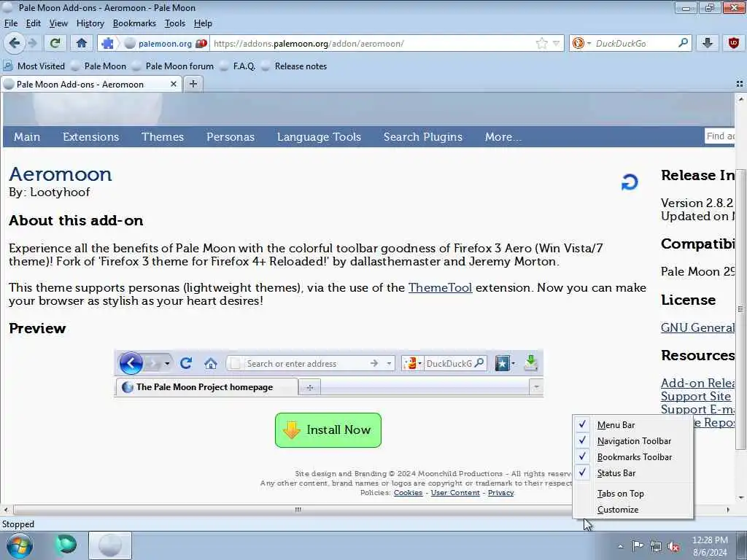Click the Aeromoon theme preview image
Screen dimensions: 747x560
point(329,373)
